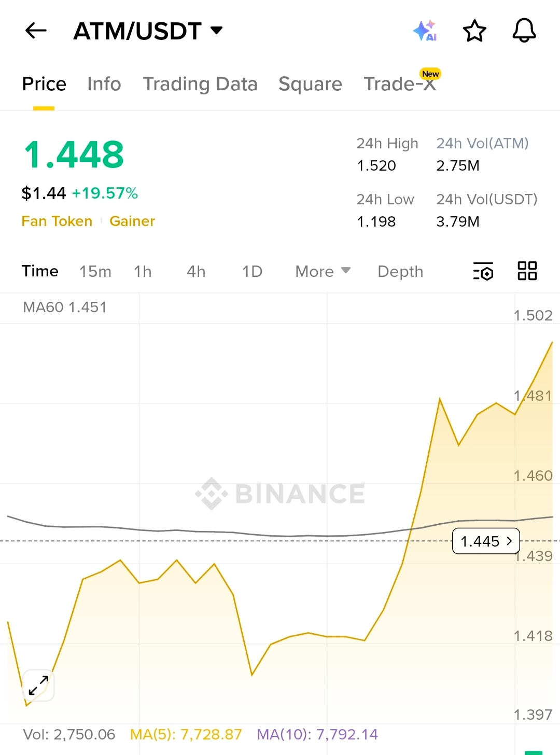Expand the More timeframes dropdown
This screenshot has width=560, height=755.
[x=323, y=271]
